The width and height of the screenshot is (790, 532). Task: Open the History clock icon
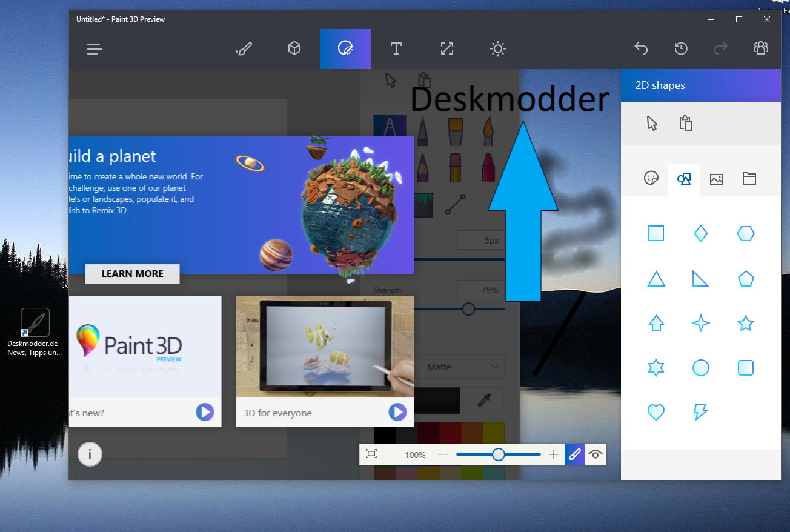click(681, 48)
